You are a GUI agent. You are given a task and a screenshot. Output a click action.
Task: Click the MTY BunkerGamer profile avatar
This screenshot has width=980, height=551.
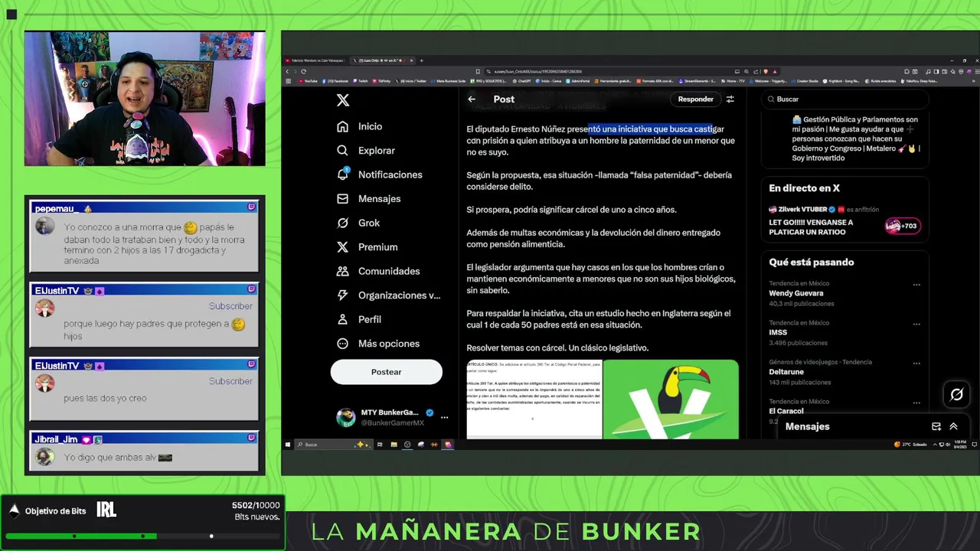[x=346, y=417]
